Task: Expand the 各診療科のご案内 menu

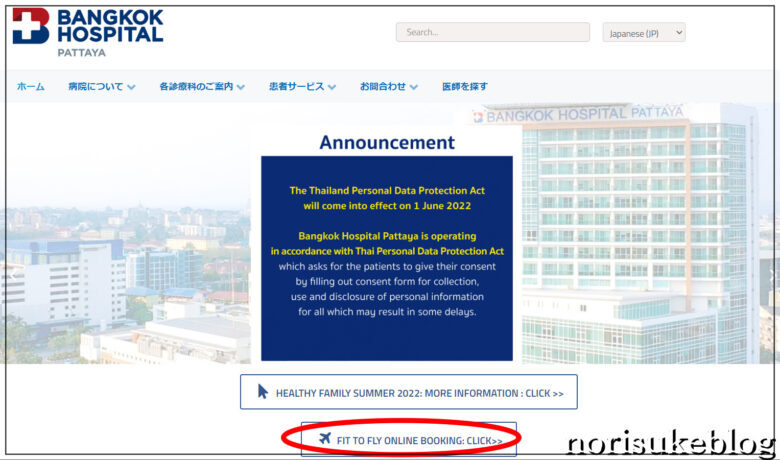Action: (202, 87)
